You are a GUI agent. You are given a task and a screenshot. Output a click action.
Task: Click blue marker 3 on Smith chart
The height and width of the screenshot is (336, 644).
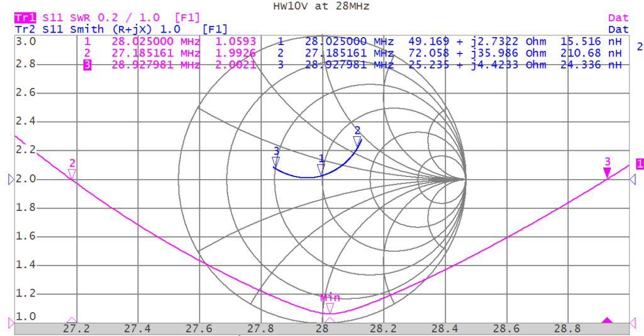point(275,162)
